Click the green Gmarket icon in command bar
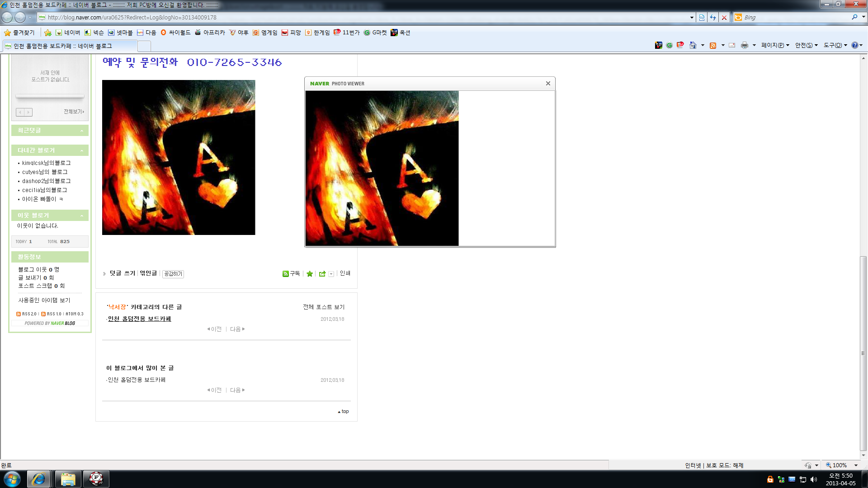This screenshot has width=868, height=488. [x=670, y=45]
